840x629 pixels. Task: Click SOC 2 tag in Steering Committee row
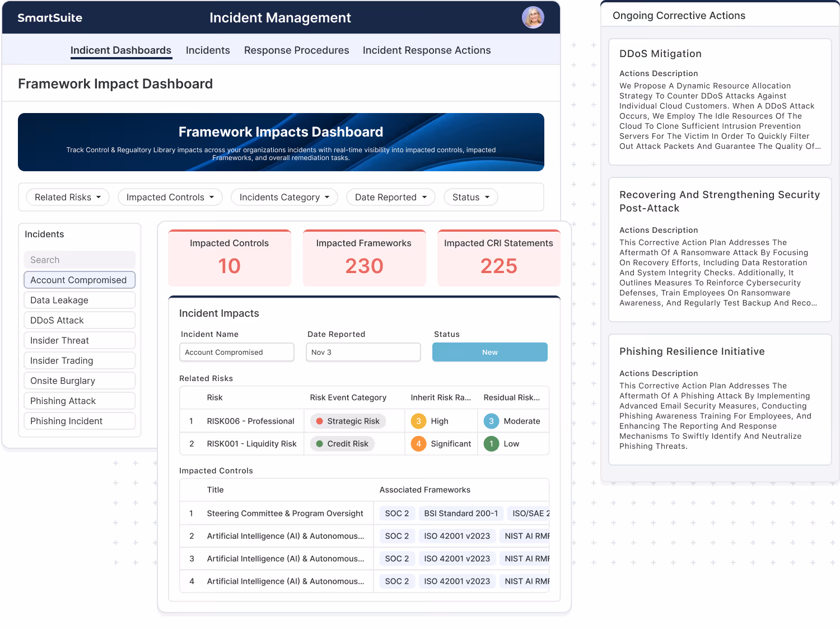[x=397, y=513]
